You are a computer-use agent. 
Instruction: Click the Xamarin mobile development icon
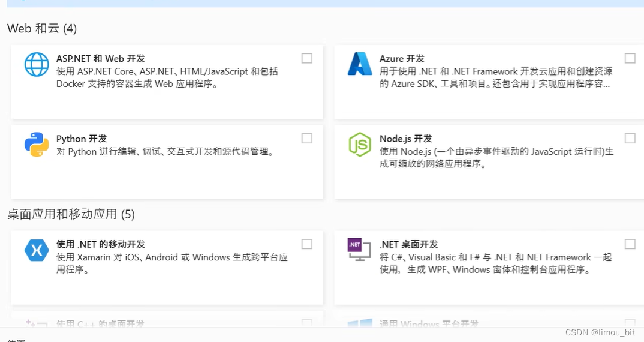point(37,250)
